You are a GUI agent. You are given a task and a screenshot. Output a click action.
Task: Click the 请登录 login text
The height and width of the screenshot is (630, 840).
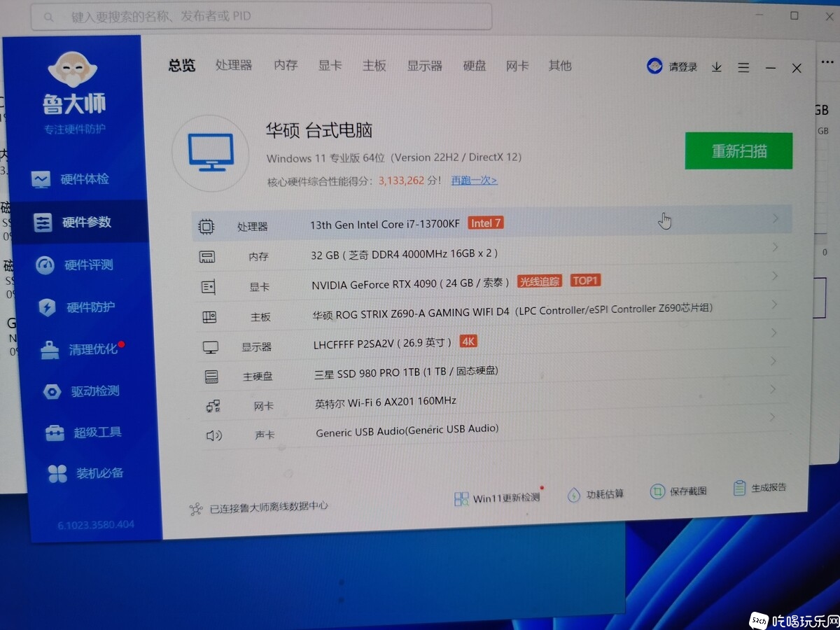[683, 67]
